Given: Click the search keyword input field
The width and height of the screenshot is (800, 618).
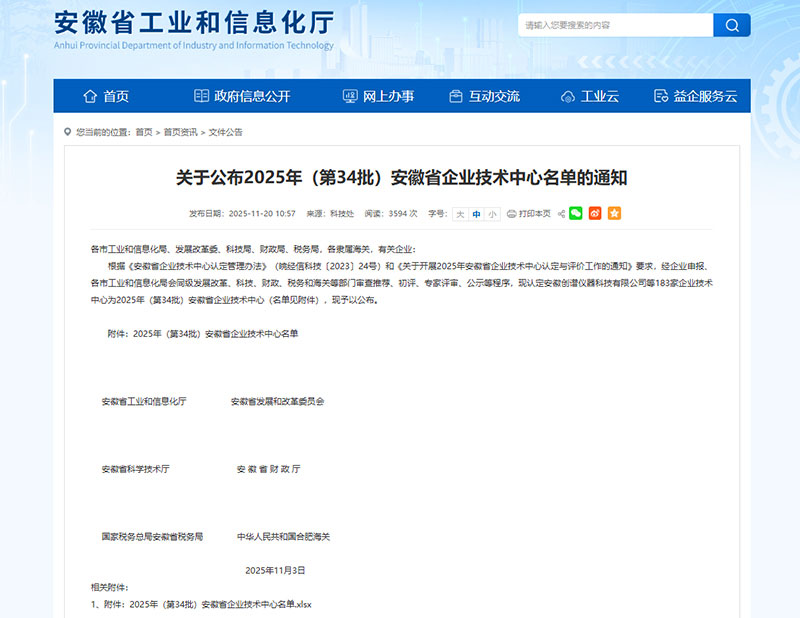Looking at the screenshot, I should click(x=615, y=25).
